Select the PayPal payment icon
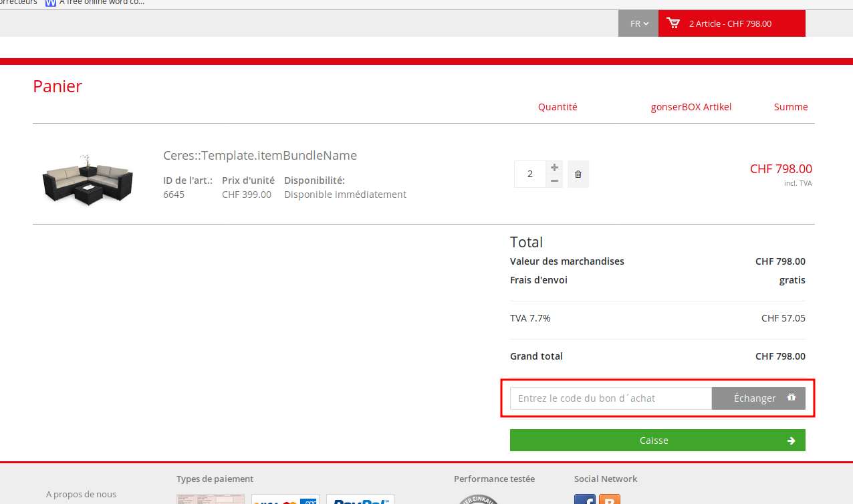853x504 pixels. coord(360,500)
